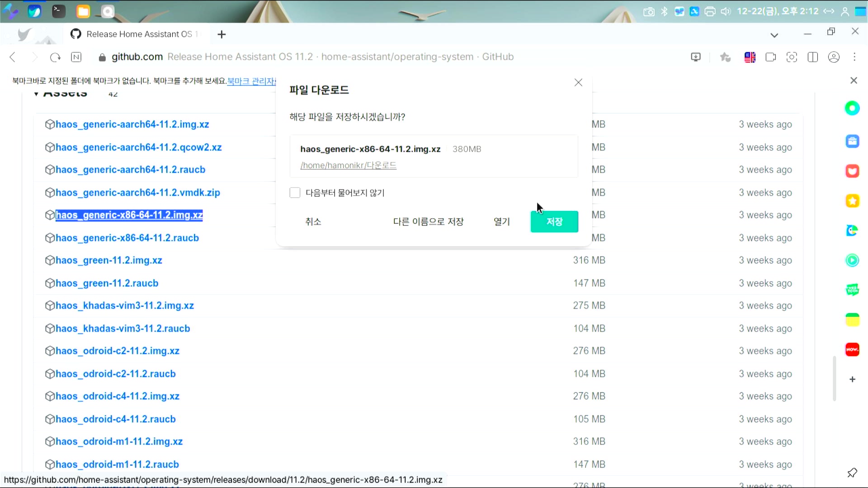Open the yellow star sidebar icon
This screenshot has width=868, height=488.
click(852, 201)
